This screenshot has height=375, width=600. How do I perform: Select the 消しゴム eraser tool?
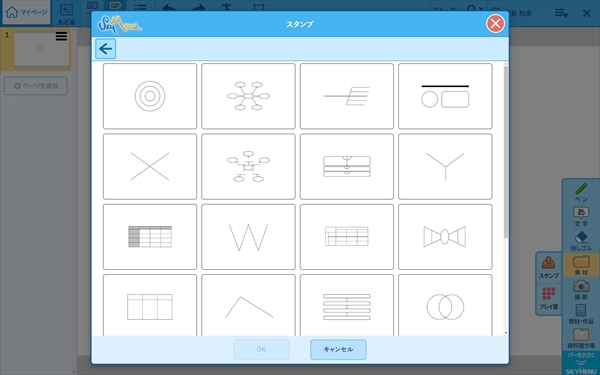581,241
